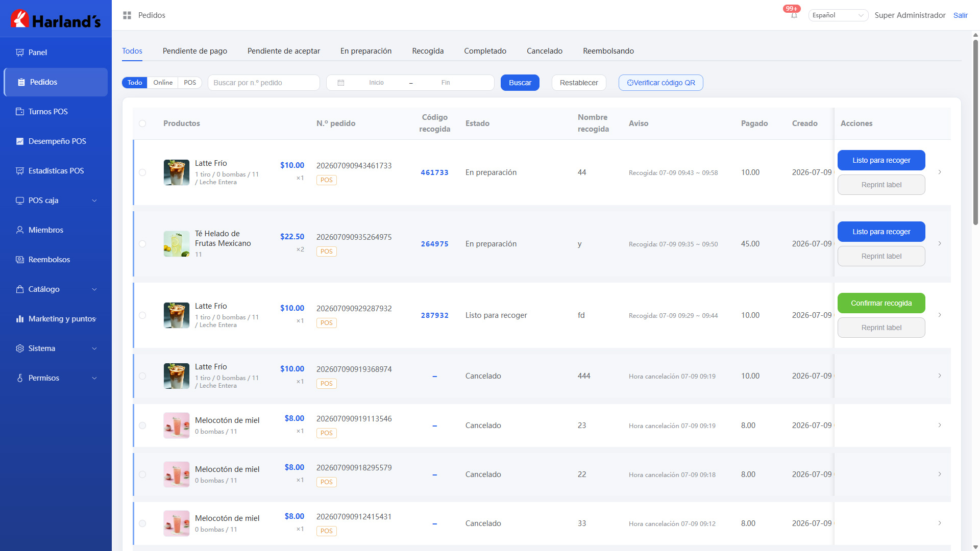Screen dimensions: 980x551
Task: Open Desempeño POS chart icon
Action: click(x=20, y=141)
